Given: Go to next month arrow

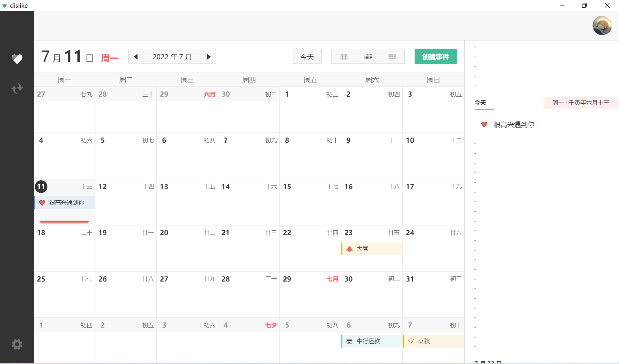Looking at the screenshot, I should (x=209, y=57).
